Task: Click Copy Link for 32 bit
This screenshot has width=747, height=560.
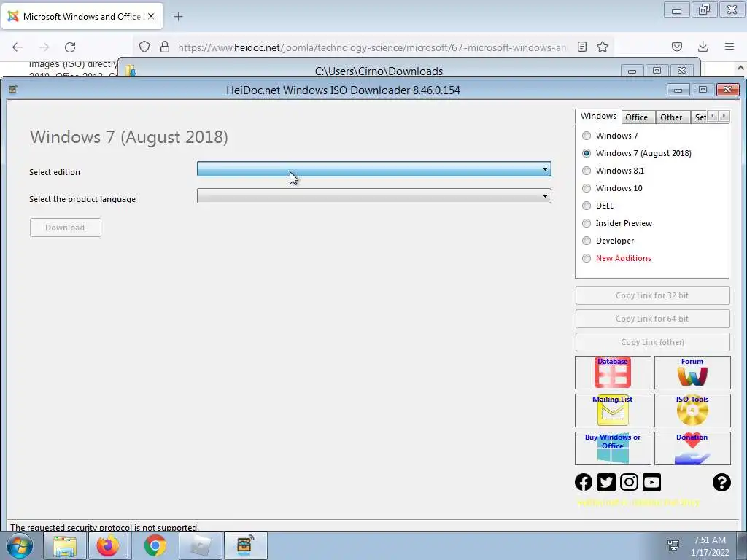Action: click(x=652, y=295)
